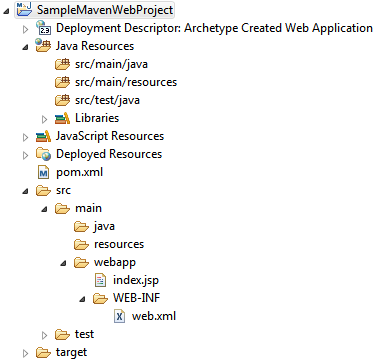Collapse the Java Resources node

click(x=25, y=48)
